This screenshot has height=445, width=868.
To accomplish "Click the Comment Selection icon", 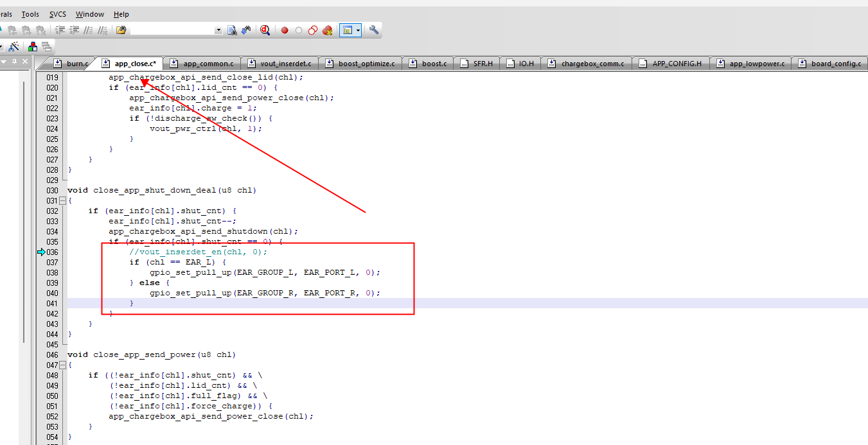I will [89, 30].
